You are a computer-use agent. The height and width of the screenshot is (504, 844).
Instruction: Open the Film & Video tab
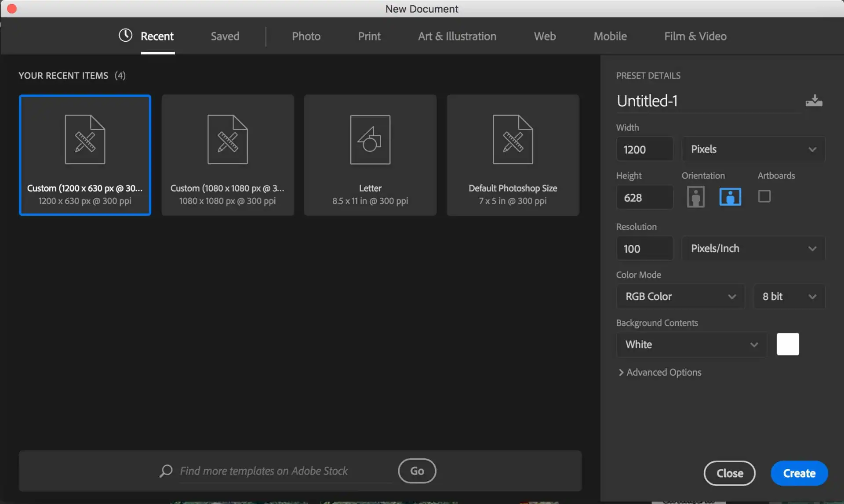click(x=695, y=36)
